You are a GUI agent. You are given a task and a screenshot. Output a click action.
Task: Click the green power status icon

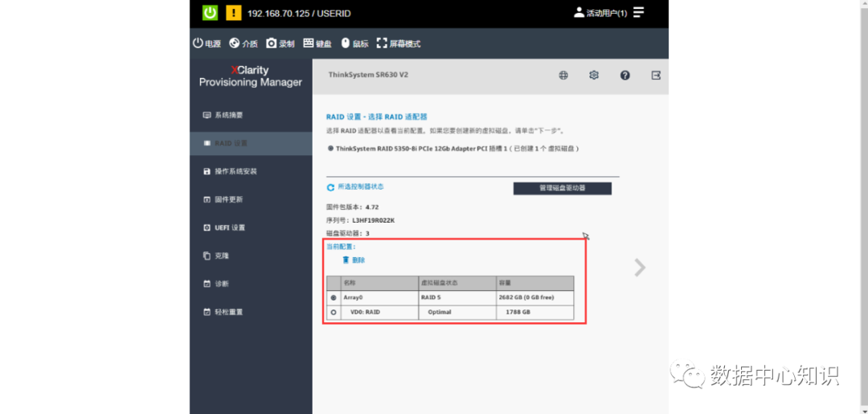(x=210, y=13)
